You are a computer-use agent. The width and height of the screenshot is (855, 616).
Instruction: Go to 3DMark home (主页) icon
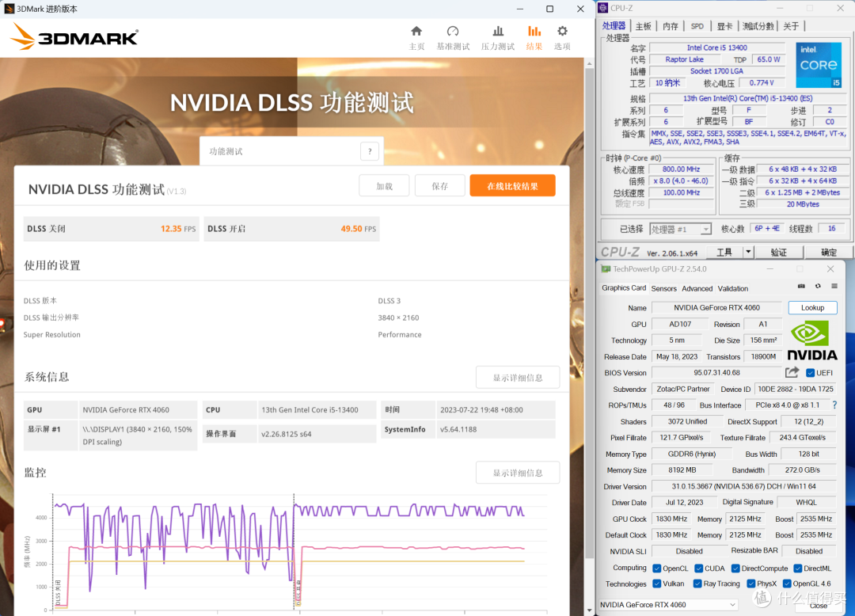point(416,31)
